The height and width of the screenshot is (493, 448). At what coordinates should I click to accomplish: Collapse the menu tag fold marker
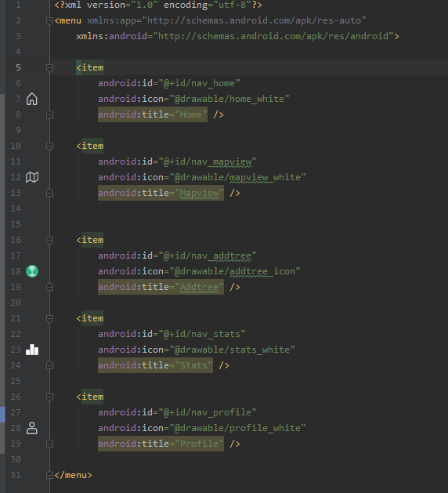coord(49,20)
